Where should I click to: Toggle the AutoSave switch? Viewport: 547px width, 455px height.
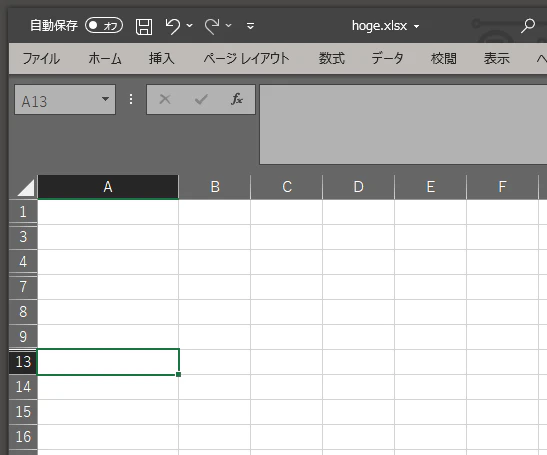point(104,25)
